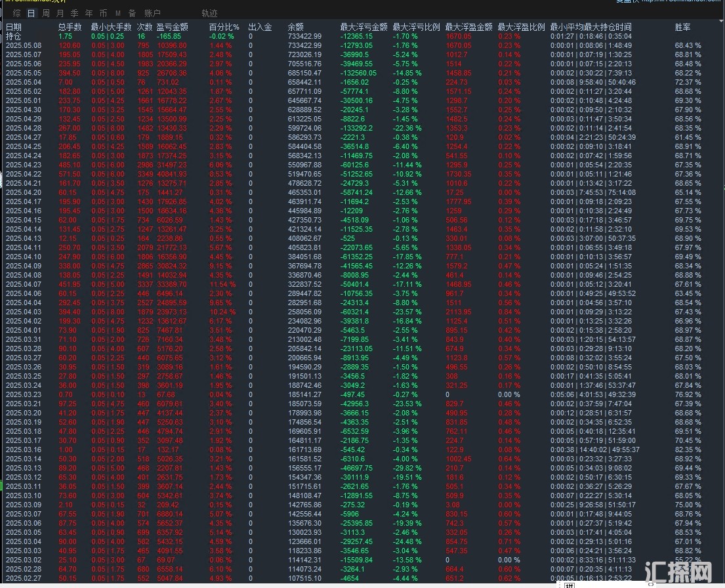
Task: Click the 胜率 win rate column header
Action: (683, 27)
